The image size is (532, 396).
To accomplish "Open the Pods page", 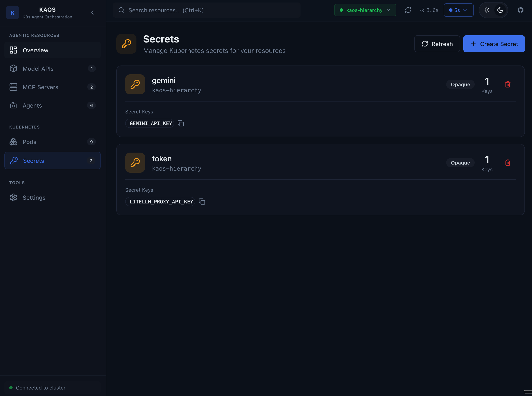I will pyautogui.click(x=30, y=142).
